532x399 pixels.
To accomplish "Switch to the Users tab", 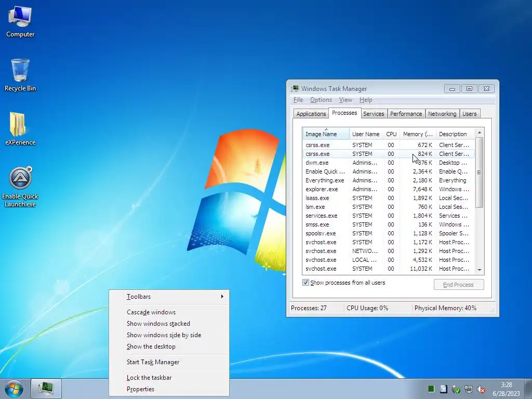I will click(469, 114).
